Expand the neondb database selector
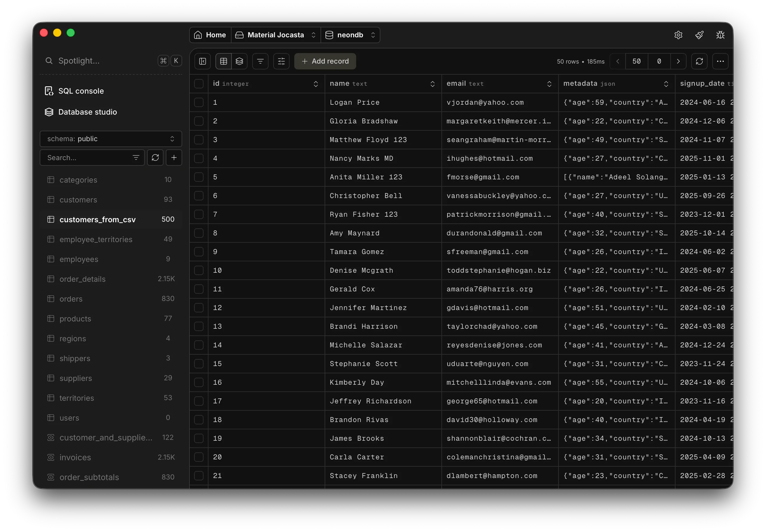Screen dimensions: 766x532 tap(350, 35)
